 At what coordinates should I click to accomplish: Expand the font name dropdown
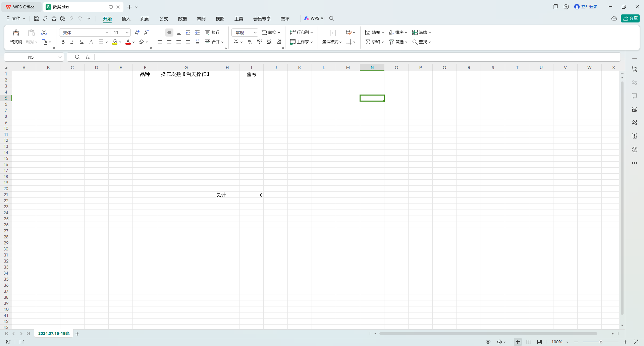pos(107,33)
